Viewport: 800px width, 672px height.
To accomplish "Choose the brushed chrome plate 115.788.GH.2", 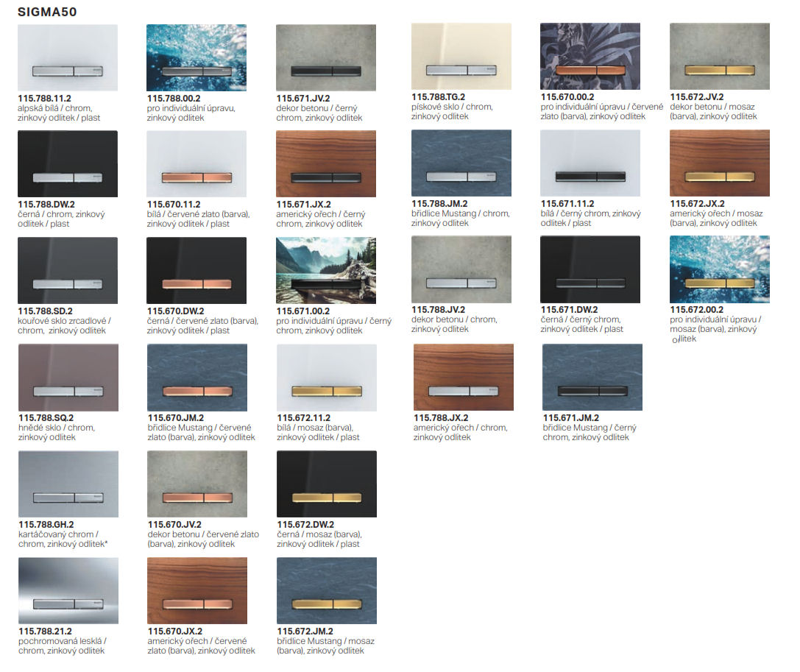I will coord(67,484).
